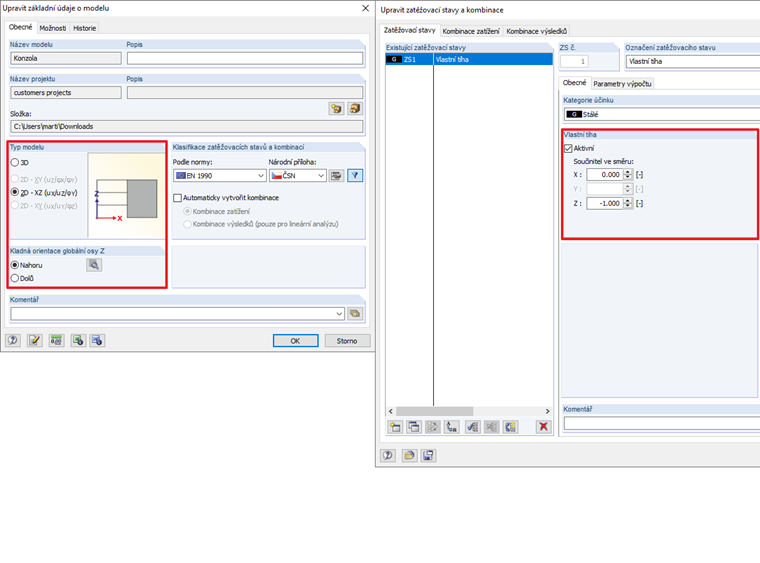Click the Složka path field
This screenshot has height=563, width=760.
pos(187,126)
